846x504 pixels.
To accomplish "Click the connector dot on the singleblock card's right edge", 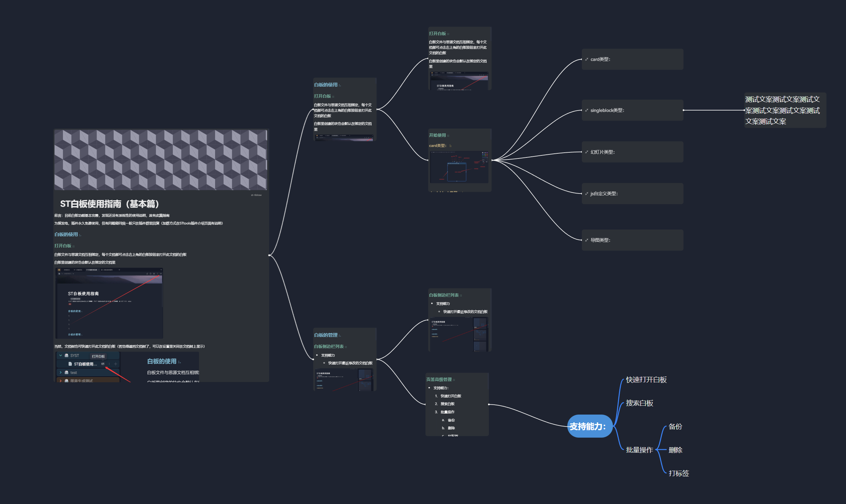I will (683, 110).
